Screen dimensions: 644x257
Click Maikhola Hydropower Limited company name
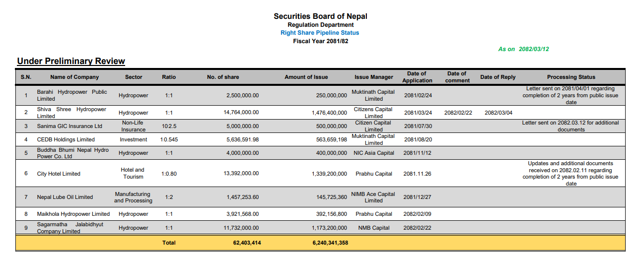(73, 214)
